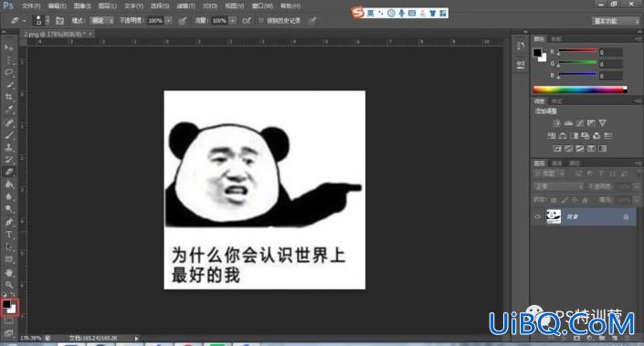Switch to the Swatches tab
The height and width of the screenshot is (346, 644).
pos(556,39)
